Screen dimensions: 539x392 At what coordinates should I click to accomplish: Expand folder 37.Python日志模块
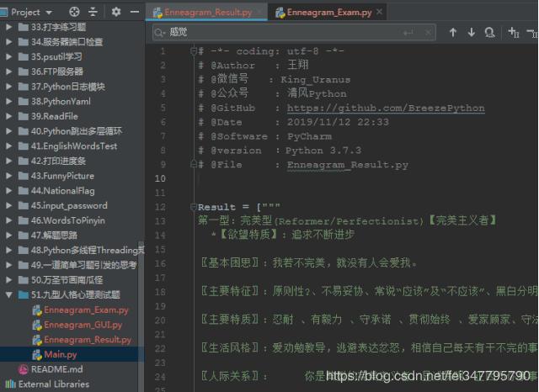point(9,87)
